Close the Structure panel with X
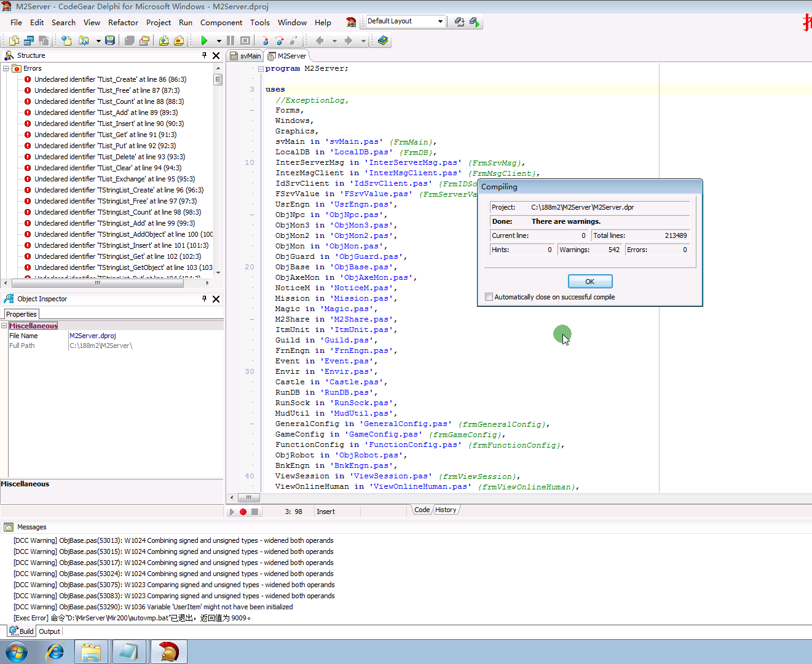 click(216, 55)
